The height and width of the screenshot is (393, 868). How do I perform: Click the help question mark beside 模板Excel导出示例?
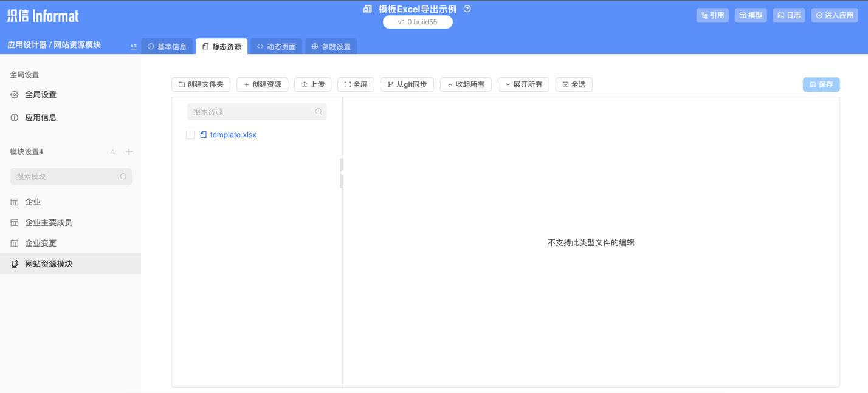point(466,9)
